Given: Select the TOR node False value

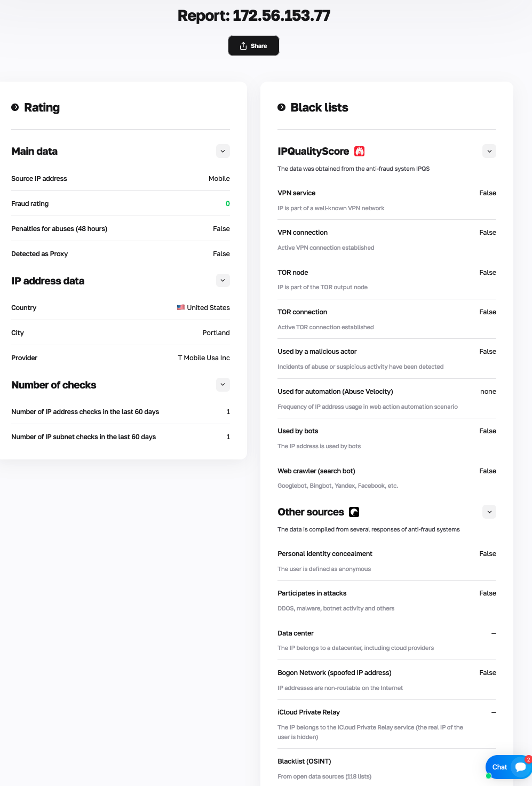Looking at the screenshot, I should (487, 272).
